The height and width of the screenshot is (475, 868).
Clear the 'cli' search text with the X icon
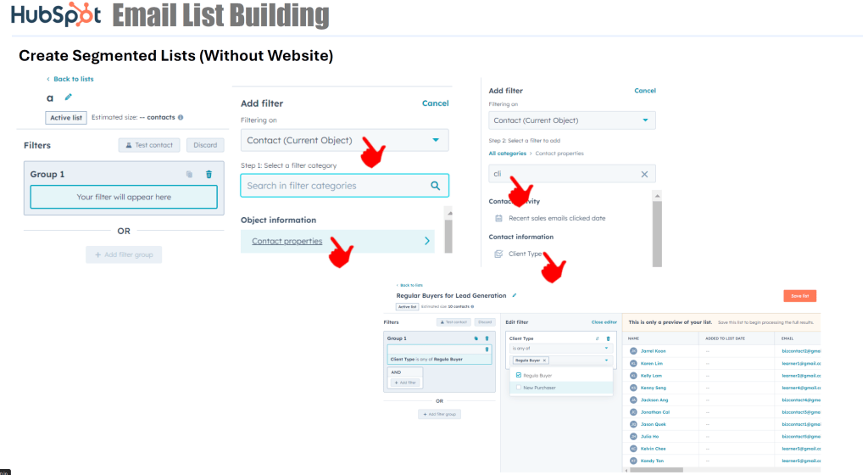644,174
